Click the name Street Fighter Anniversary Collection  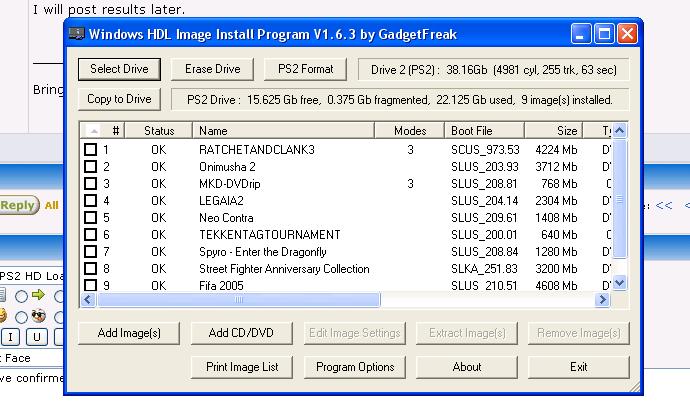tap(284, 269)
